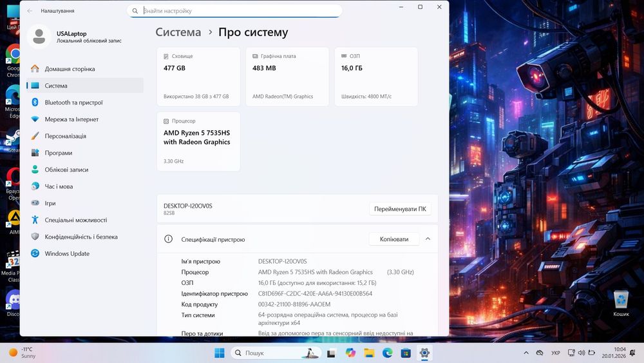Image resolution: width=644 pixels, height=363 pixels.
Task: Open Windows Update settings
Action: pyautogui.click(x=85, y=253)
